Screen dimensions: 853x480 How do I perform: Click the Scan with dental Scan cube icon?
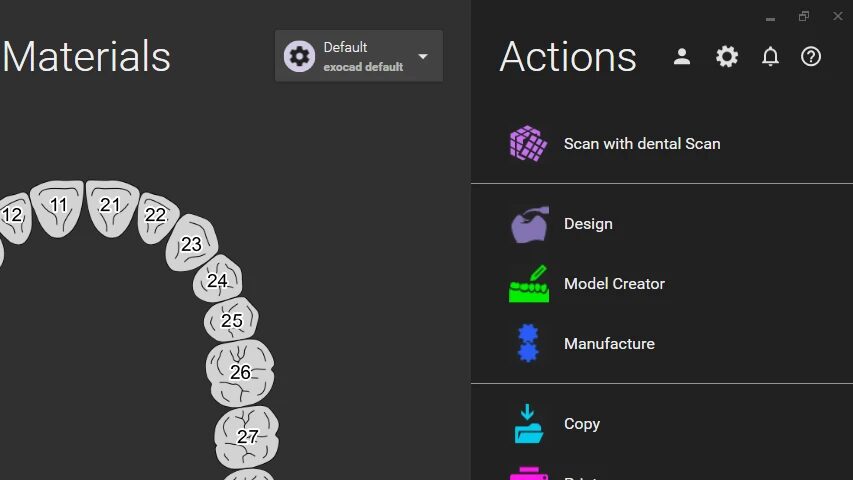tap(528, 144)
